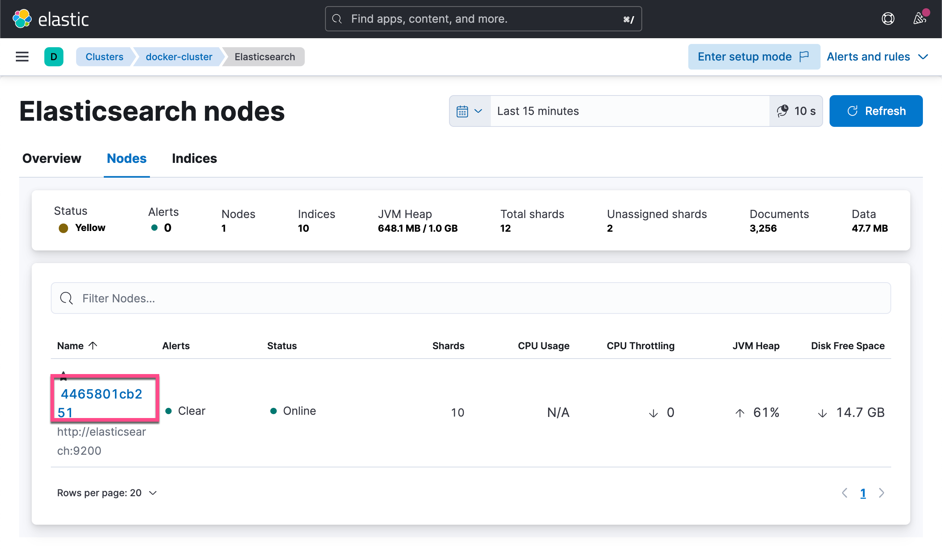
Task: Sort by Disk Free Space column
Action: 847,346
